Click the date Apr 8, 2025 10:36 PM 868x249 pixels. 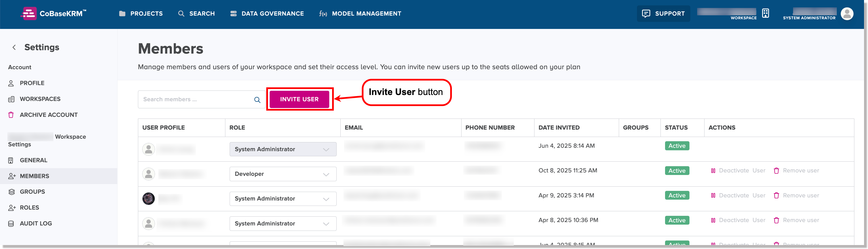(569, 220)
